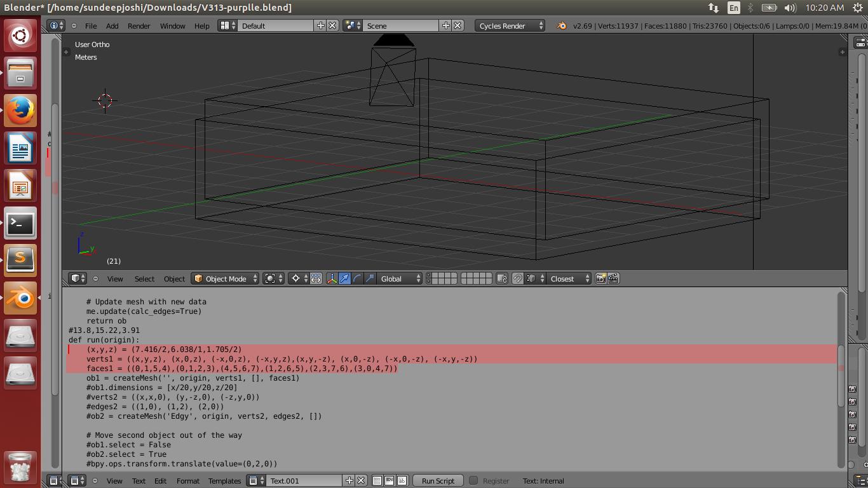Enable word wrap in the text editor
The image size is (868, 488).
coord(389,481)
